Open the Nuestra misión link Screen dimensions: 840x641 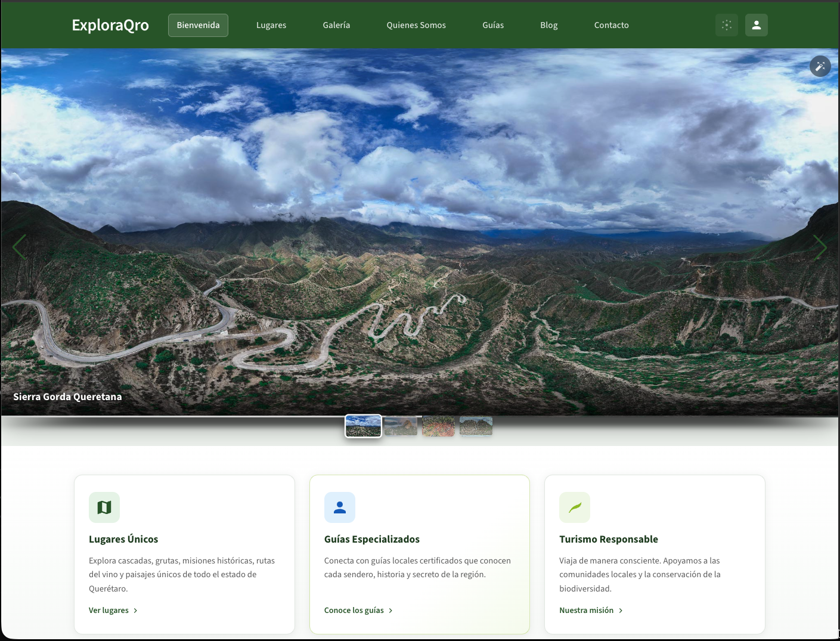pos(587,610)
